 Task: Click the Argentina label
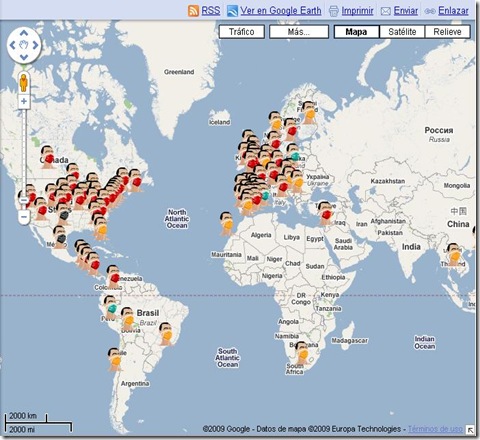(135, 383)
